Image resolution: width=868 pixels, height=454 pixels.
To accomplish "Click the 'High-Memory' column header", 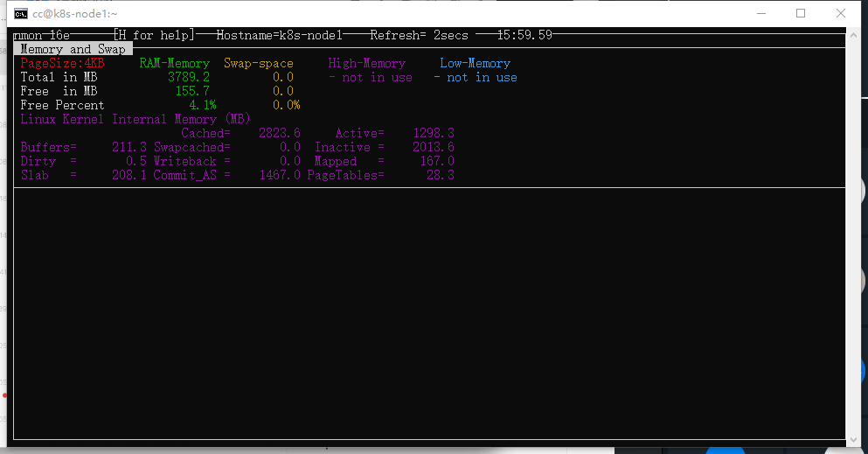I will tap(367, 63).
